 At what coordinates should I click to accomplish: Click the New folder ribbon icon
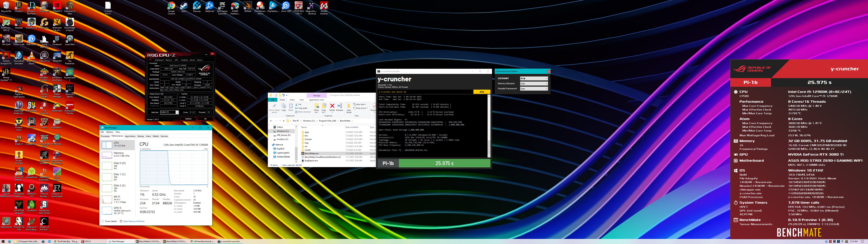coord(349,108)
